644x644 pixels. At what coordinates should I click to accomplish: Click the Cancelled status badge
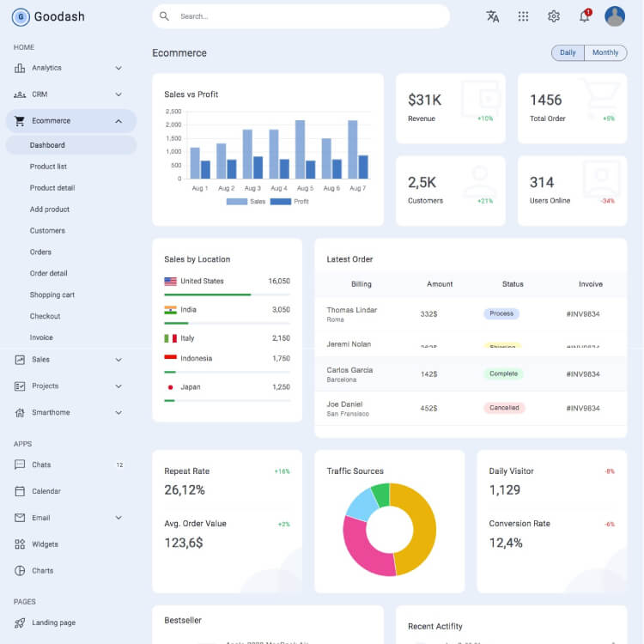pyautogui.click(x=504, y=408)
